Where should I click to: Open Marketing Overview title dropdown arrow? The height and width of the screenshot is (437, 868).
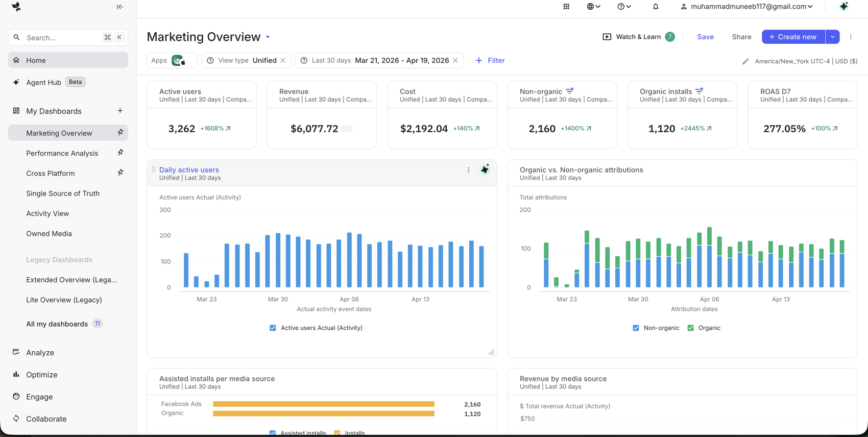coord(268,37)
